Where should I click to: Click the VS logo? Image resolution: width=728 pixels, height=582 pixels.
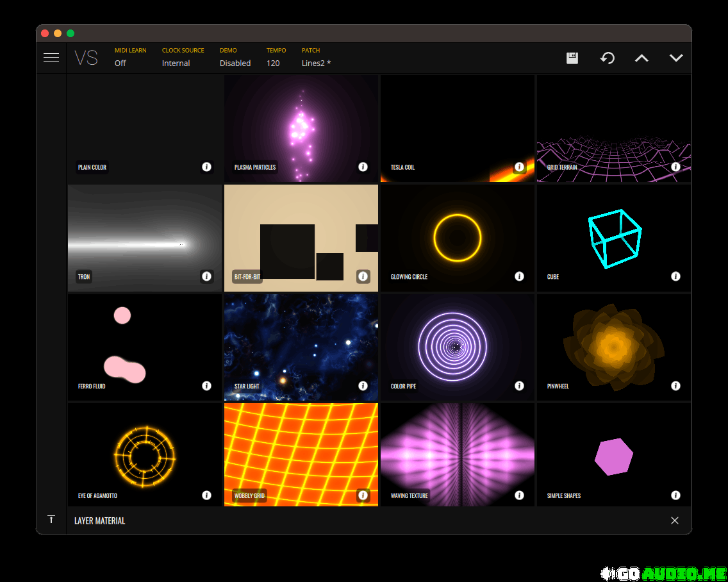point(87,58)
